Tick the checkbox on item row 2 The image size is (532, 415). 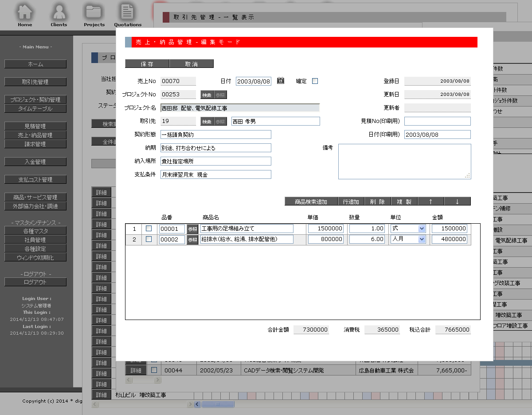point(149,239)
